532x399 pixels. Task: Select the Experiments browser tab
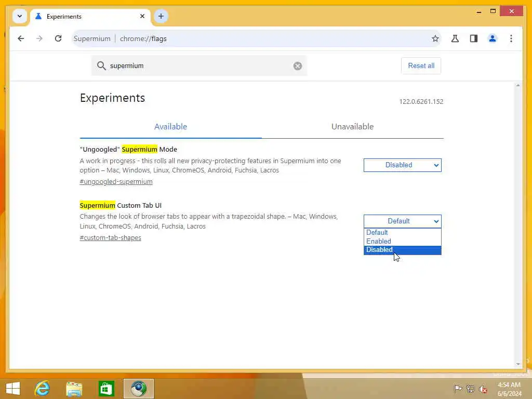[90, 17]
